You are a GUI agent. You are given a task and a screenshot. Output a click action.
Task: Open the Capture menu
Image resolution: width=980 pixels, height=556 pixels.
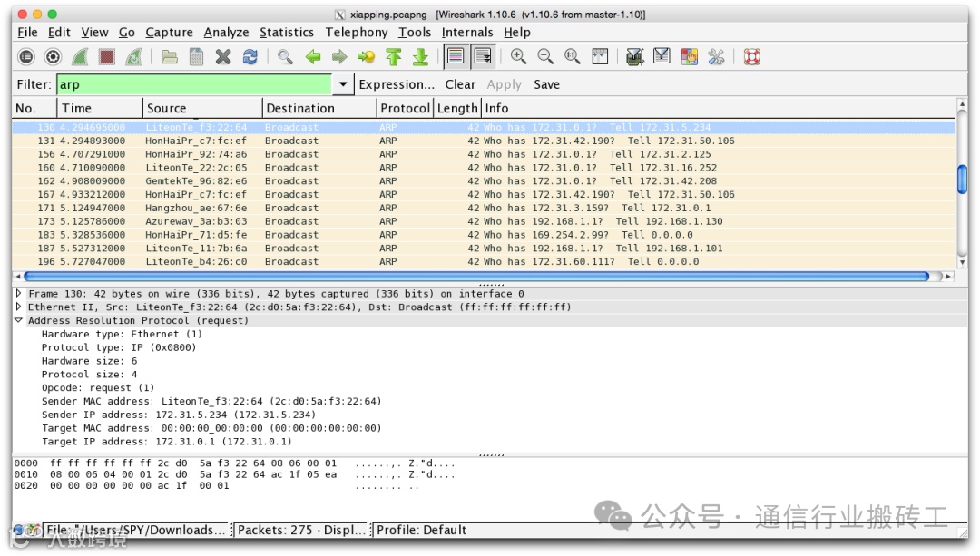169,33
